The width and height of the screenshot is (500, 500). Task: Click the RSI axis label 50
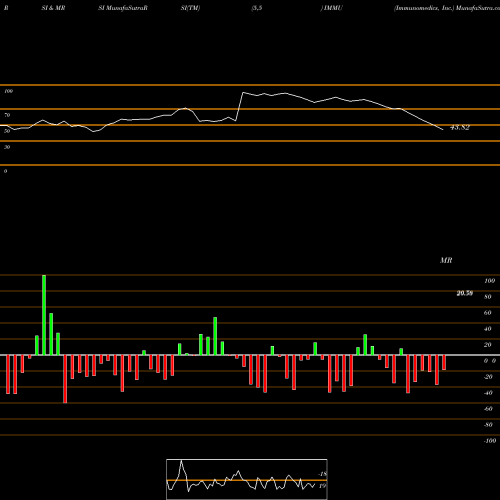[x=7, y=131]
